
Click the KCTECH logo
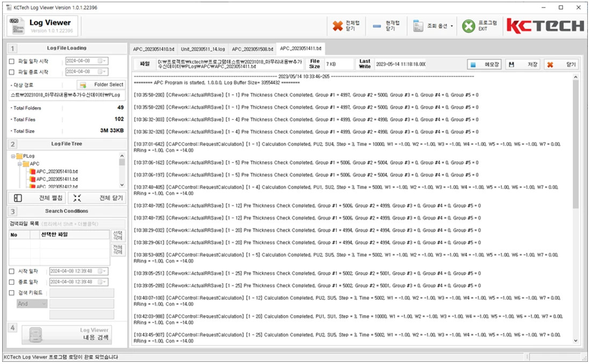click(545, 26)
